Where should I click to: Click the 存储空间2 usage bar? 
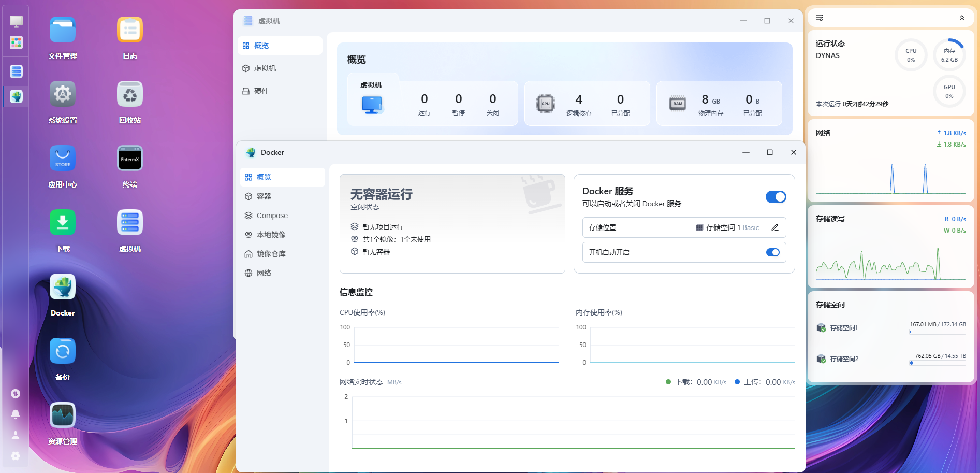937,363
